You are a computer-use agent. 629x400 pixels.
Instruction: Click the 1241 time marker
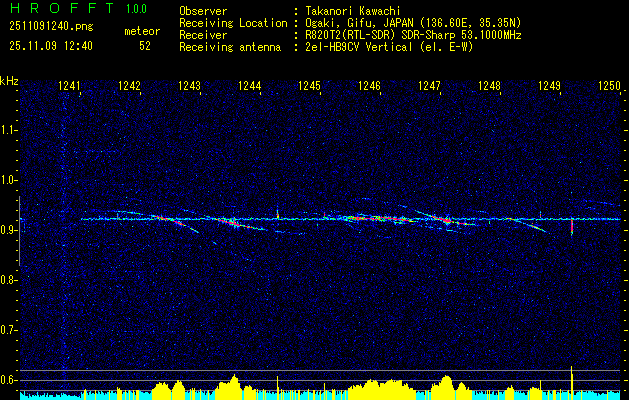click(x=70, y=86)
